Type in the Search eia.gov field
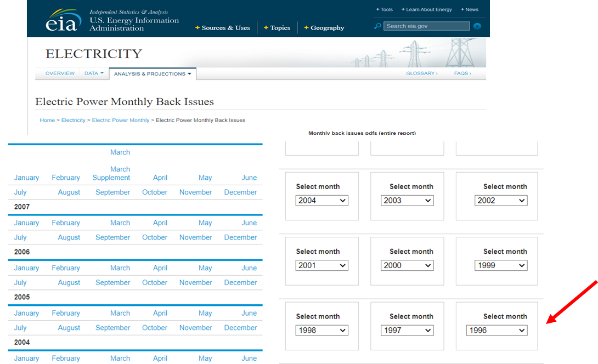This screenshot has width=598, height=364. pyautogui.click(x=426, y=26)
